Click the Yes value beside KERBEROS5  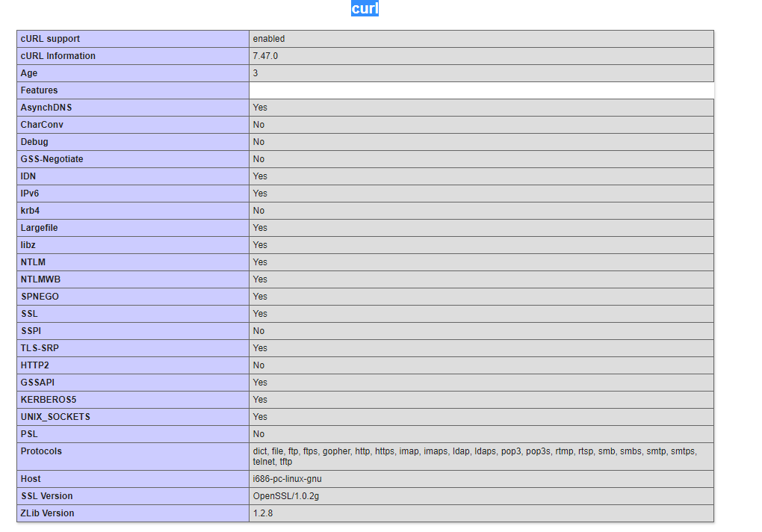[x=260, y=400]
